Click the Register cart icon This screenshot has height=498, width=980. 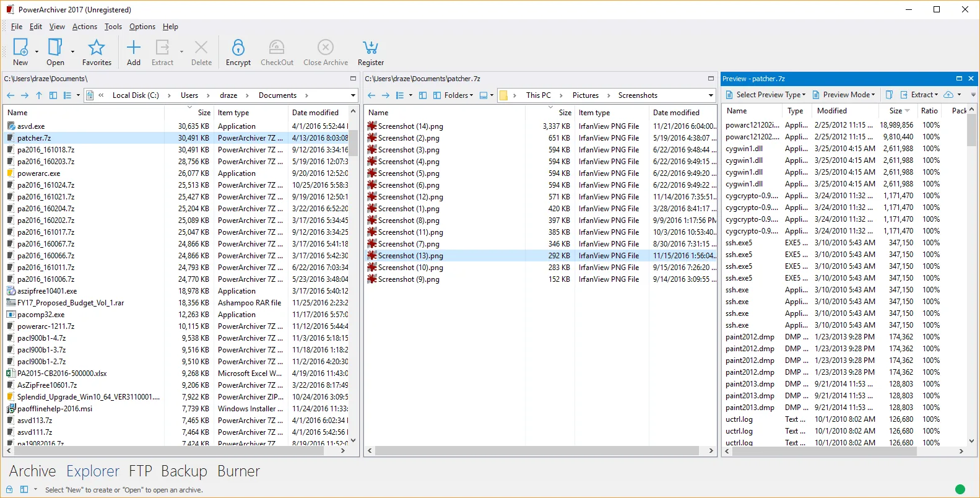[x=370, y=48]
